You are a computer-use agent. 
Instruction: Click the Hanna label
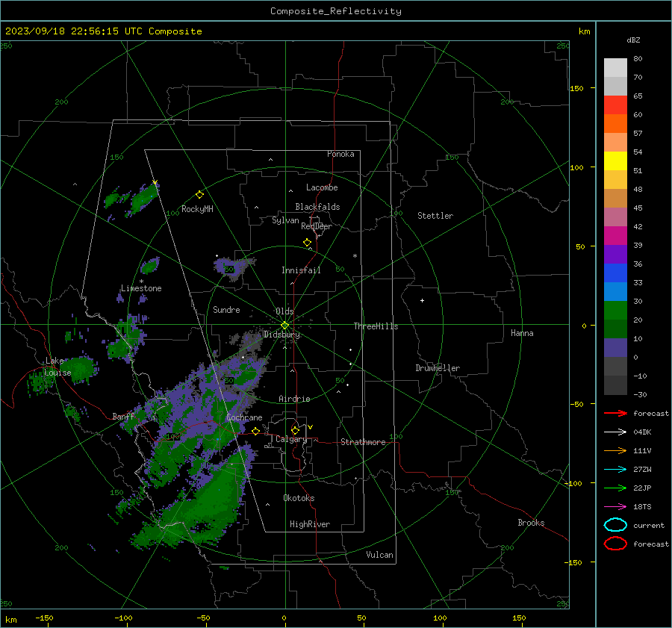coord(522,333)
